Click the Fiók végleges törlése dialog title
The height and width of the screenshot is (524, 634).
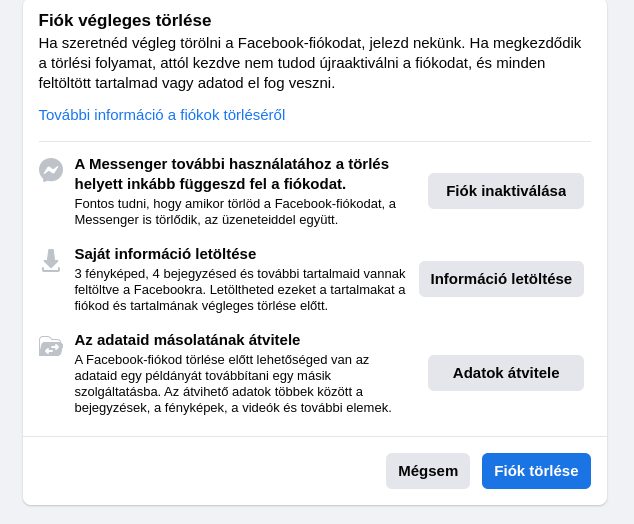coord(125,21)
